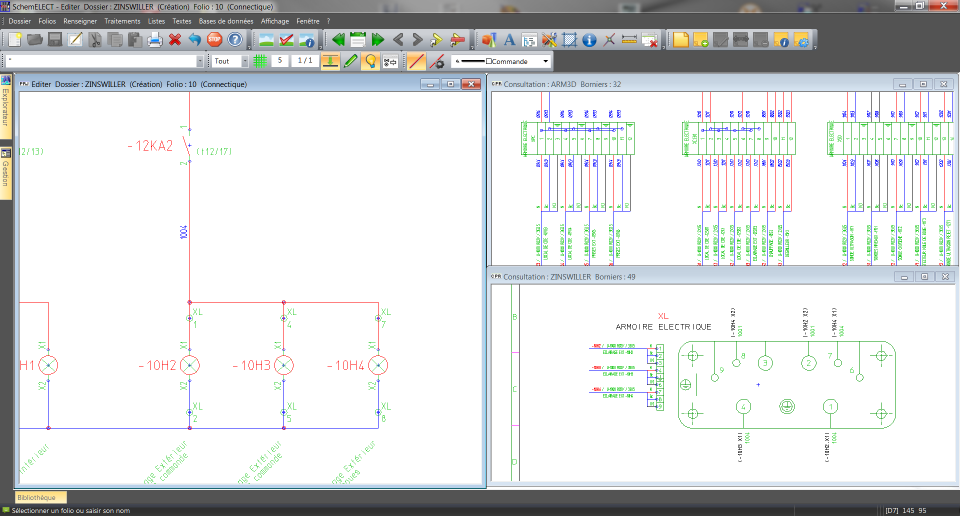Click the page field showing 1 / 1
The image size is (960, 516).
pyautogui.click(x=305, y=61)
